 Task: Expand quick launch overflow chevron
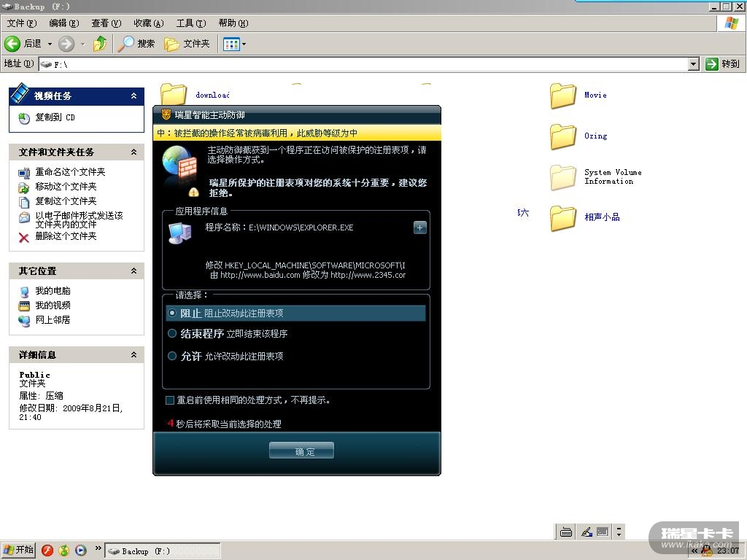pyautogui.click(x=98, y=548)
